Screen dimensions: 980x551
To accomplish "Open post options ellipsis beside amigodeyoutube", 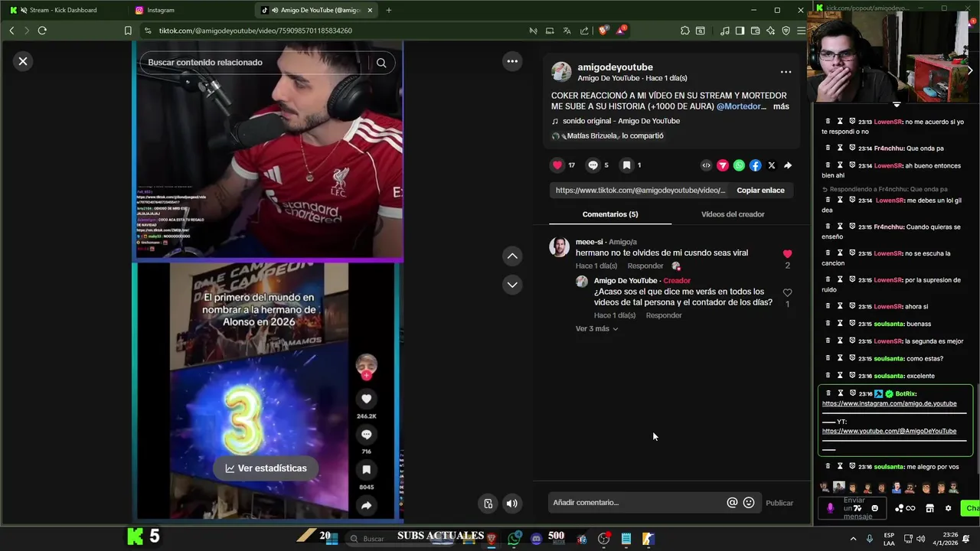I will pos(786,72).
